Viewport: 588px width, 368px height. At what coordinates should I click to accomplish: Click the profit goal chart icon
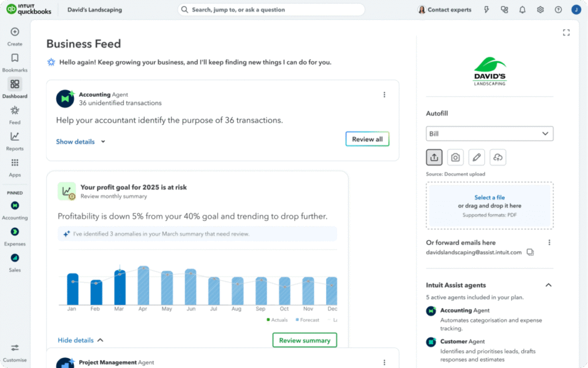point(67,191)
